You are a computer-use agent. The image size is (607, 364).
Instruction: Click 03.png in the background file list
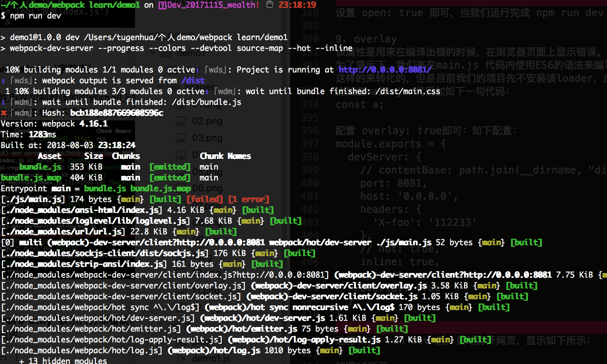coord(207,138)
